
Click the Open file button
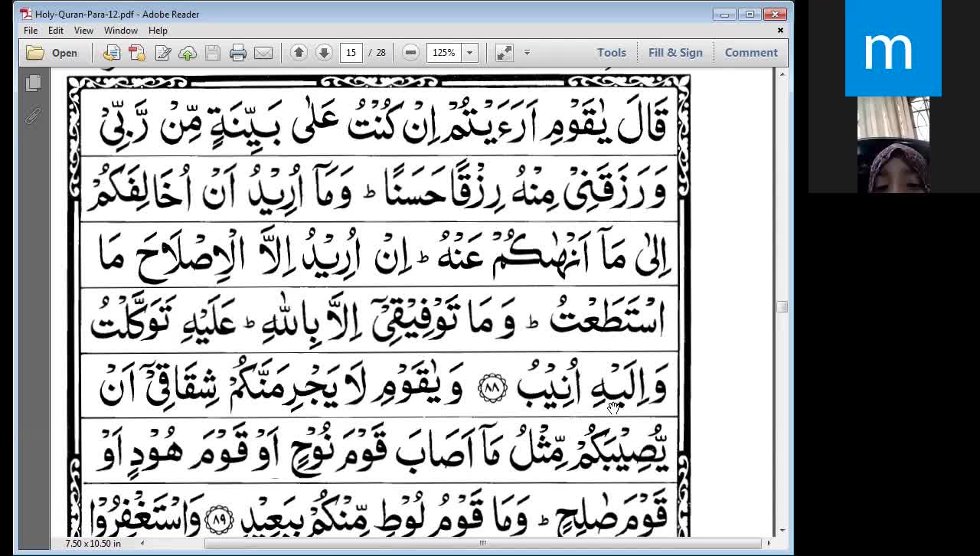pos(52,53)
